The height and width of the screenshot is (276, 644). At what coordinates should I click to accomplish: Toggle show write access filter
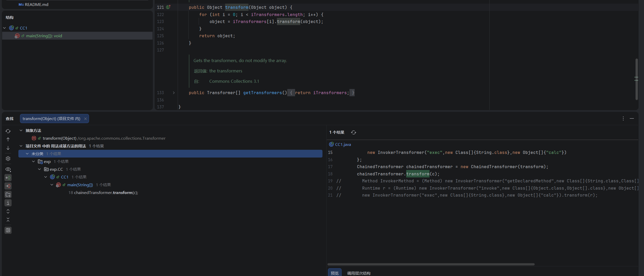click(8, 186)
